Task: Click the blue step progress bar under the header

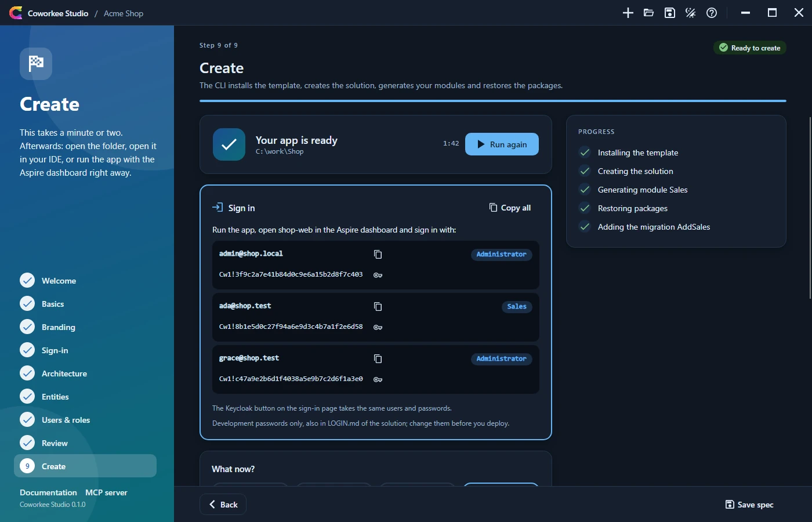Action: tap(493, 101)
